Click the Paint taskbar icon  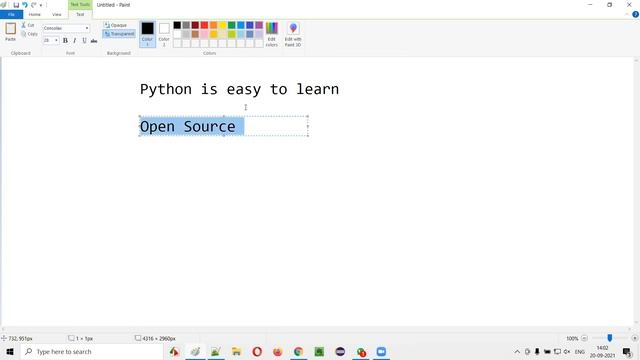195,351
